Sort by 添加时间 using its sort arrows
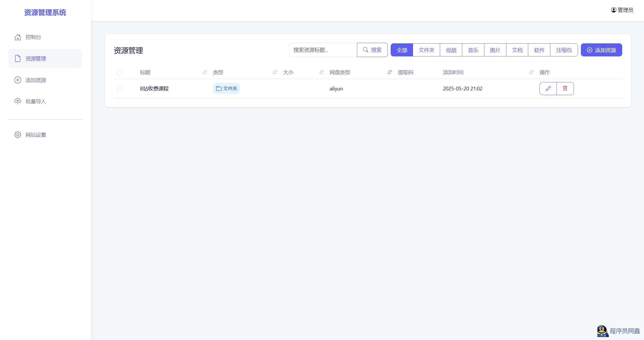This screenshot has height=340, width=644. (x=531, y=72)
